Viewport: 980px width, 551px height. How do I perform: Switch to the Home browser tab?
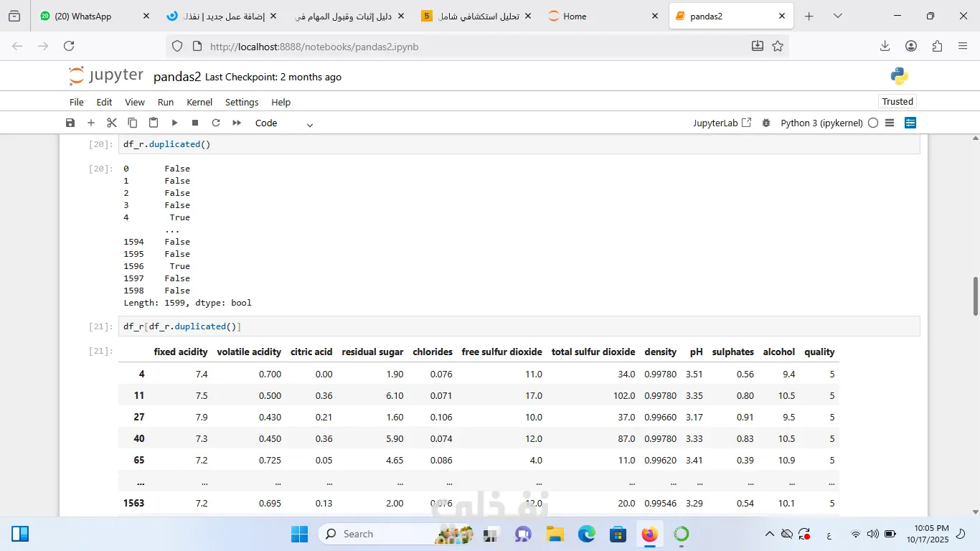(603, 16)
